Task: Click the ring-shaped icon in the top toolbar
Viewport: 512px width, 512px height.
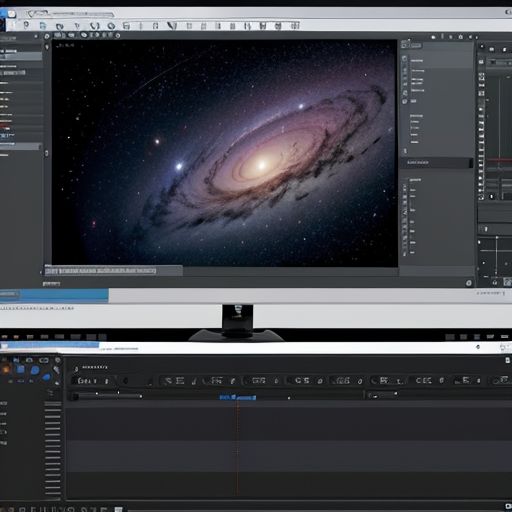Action: tap(111, 26)
